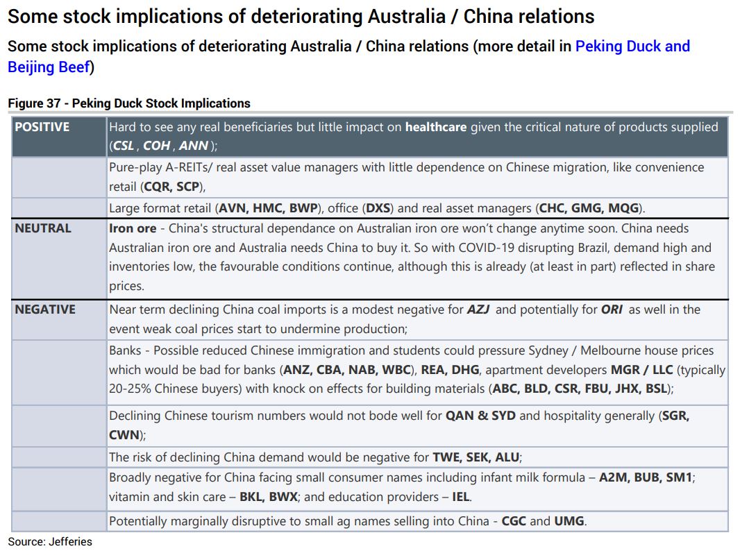Click developer tickers 'MGR / LLC'
This screenshot has height=560, width=740.
coord(642,370)
